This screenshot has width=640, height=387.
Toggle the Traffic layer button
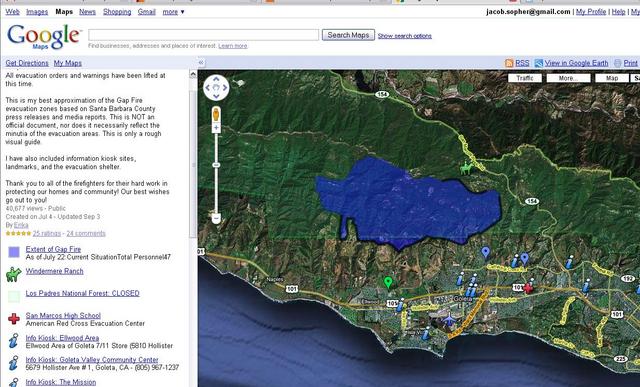tap(525, 78)
